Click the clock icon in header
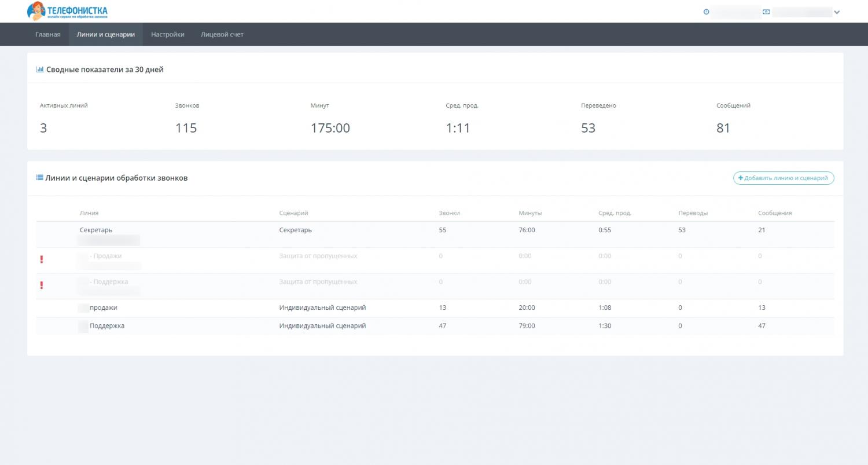This screenshot has width=868, height=465. (x=706, y=12)
